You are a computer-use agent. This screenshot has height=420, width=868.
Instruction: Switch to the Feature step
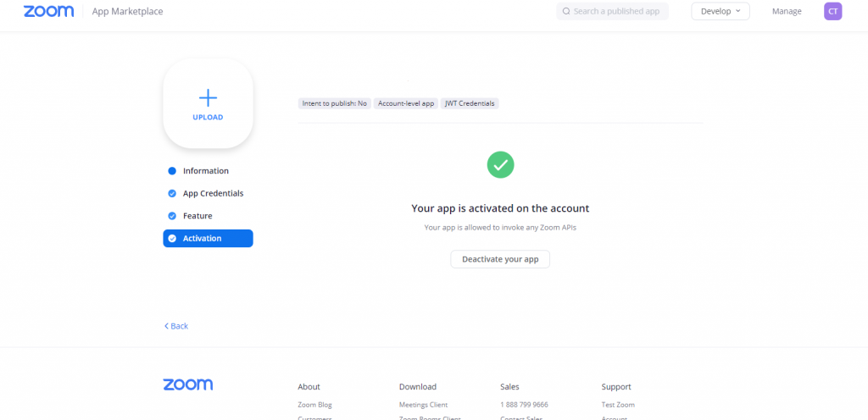pos(198,216)
